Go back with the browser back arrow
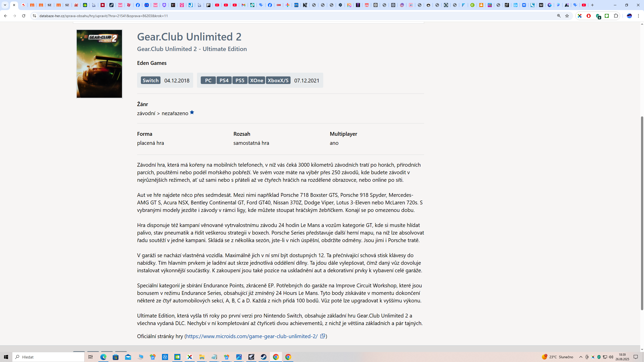The width and height of the screenshot is (644, 362). point(5,16)
